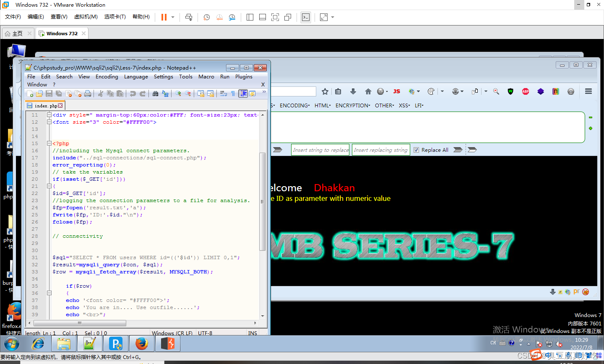Collapse the code fold at the php block
Screen dimensions: 604x364
pos(49,143)
